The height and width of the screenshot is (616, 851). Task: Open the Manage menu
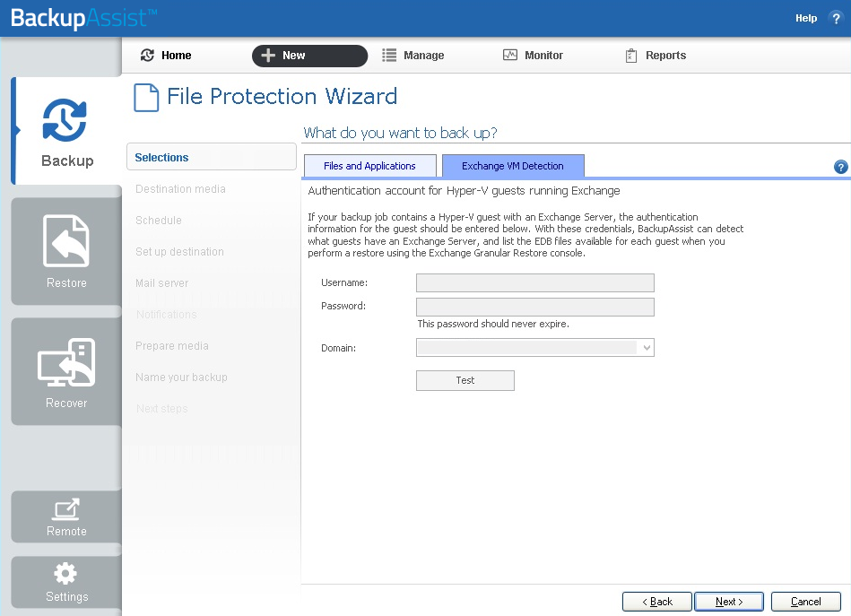424,56
